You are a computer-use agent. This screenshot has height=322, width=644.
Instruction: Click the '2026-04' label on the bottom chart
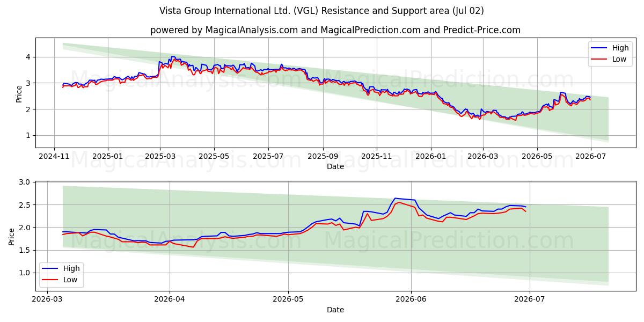click(x=170, y=300)
